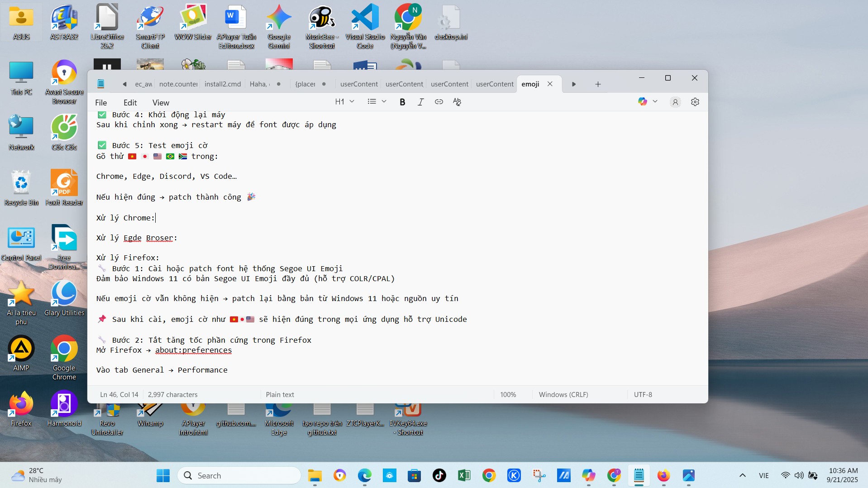
Task: Clear formatting from text
Action: [x=457, y=102]
